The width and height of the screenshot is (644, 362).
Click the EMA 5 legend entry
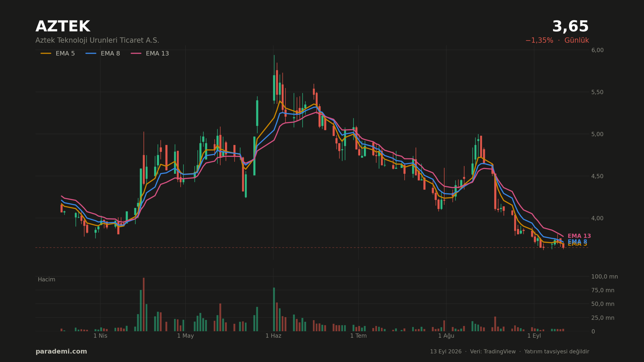click(58, 53)
